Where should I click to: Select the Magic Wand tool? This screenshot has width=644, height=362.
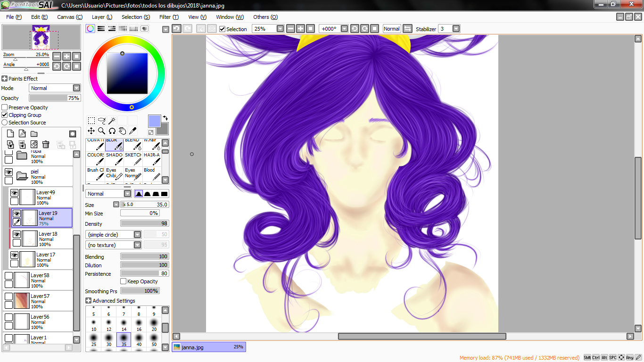click(112, 121)
